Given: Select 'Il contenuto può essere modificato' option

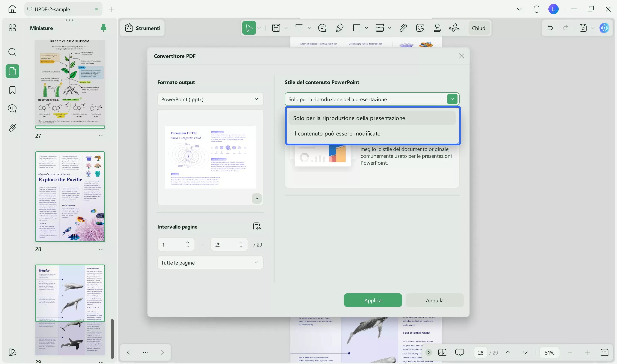Looking at the screenshot, I should click(x=337, y=133).
